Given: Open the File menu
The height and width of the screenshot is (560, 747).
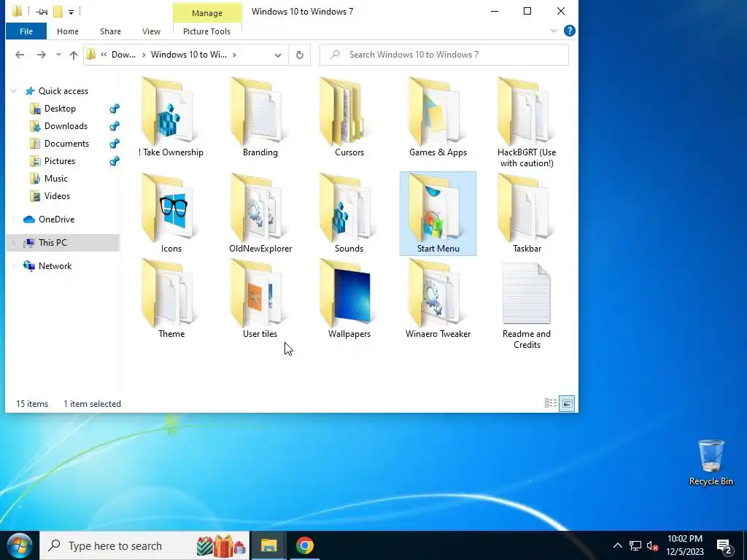Looking at the screenshot, I should tap(26, 31).
